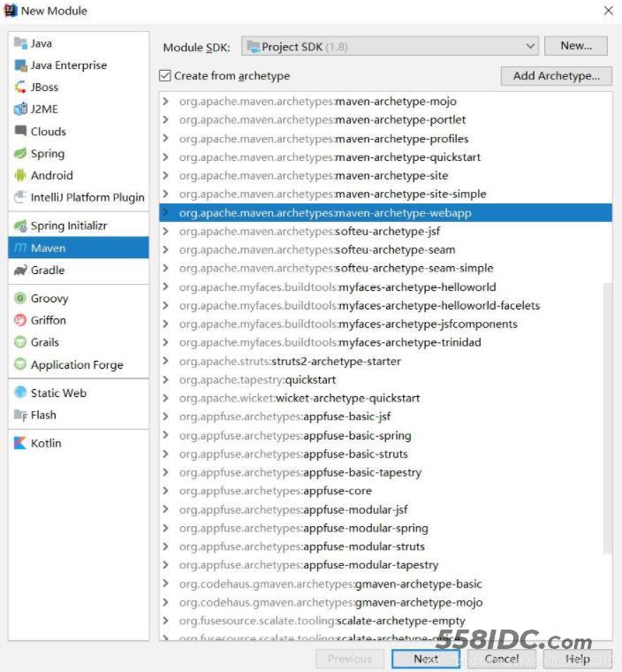Expand the struts2-archetype-starter node

pos(165,361)
